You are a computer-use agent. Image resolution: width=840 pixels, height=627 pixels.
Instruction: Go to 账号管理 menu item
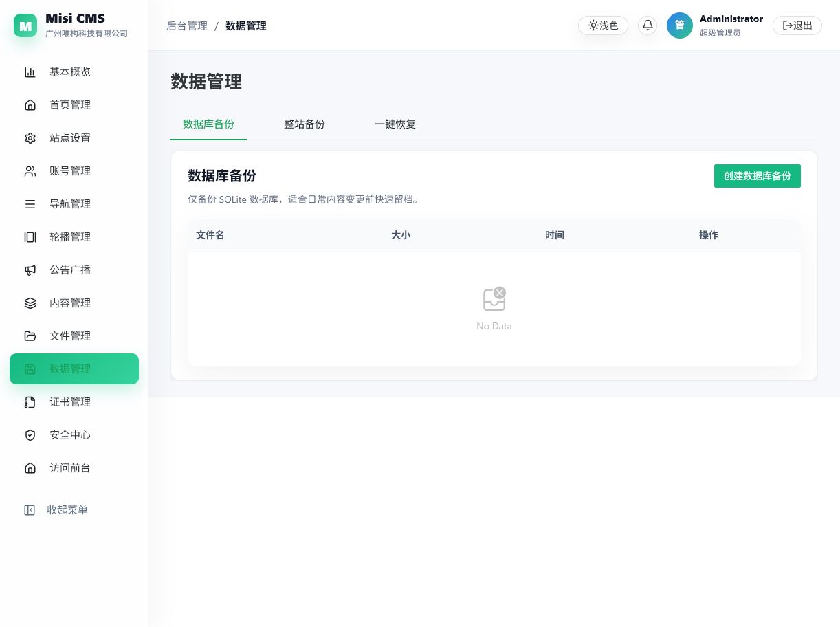[74, 171]
